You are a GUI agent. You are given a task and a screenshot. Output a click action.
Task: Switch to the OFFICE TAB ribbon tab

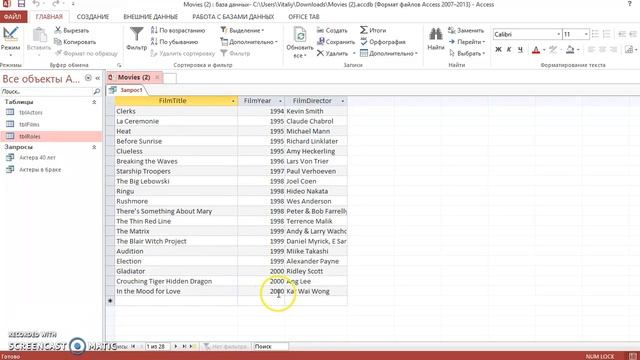(304, 17)
